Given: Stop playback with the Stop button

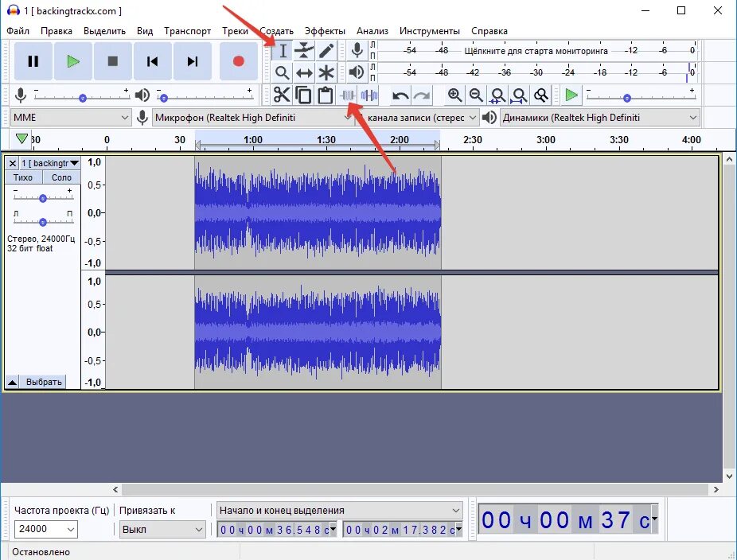Looking at the screenshot, I should (x=113, y=61).
